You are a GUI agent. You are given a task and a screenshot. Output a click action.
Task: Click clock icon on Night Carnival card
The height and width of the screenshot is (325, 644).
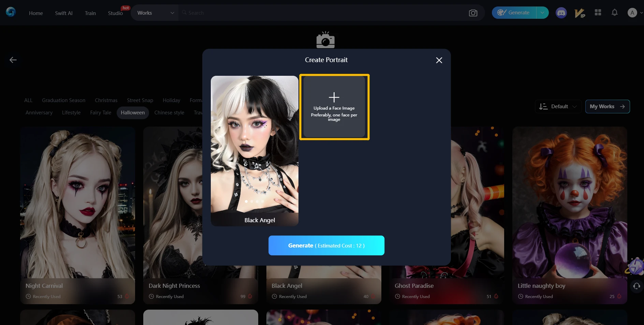[x=28, y=296]
